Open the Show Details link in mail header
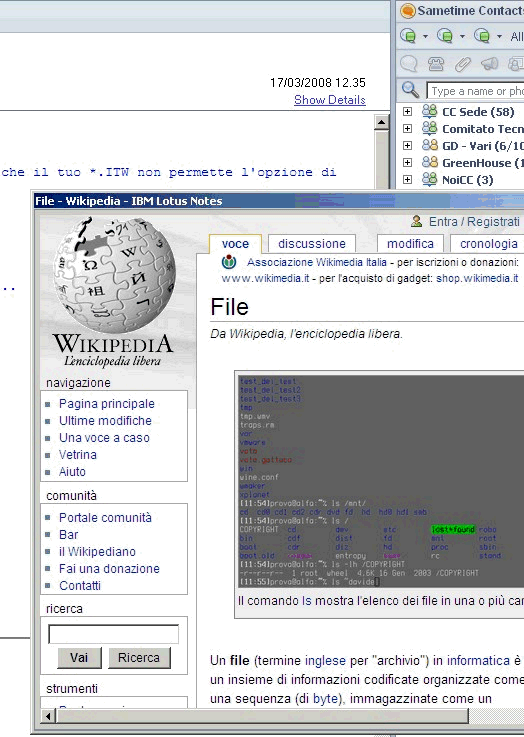 (330, 100)
